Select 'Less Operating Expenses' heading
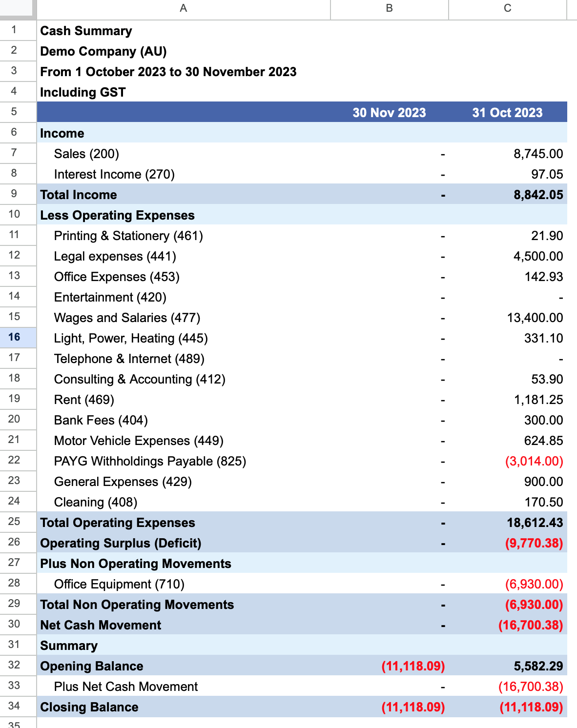 [117, 215]
